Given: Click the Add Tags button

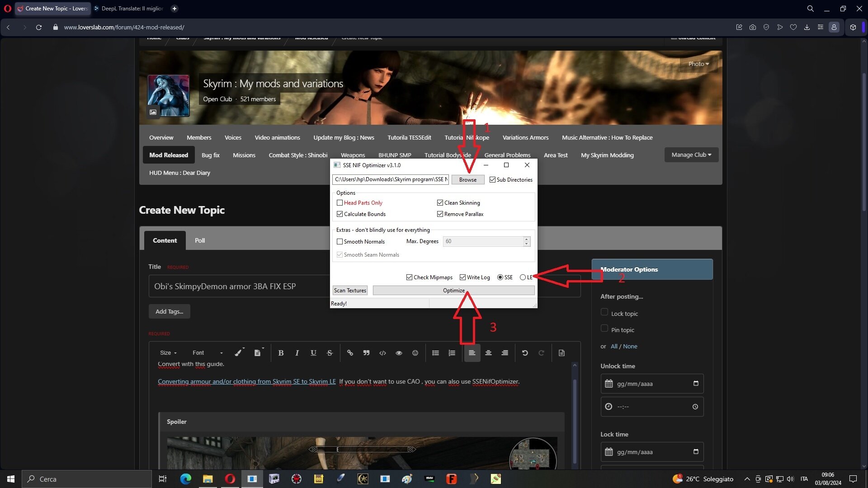Looking at the screenshot, I should click(170, 311).
